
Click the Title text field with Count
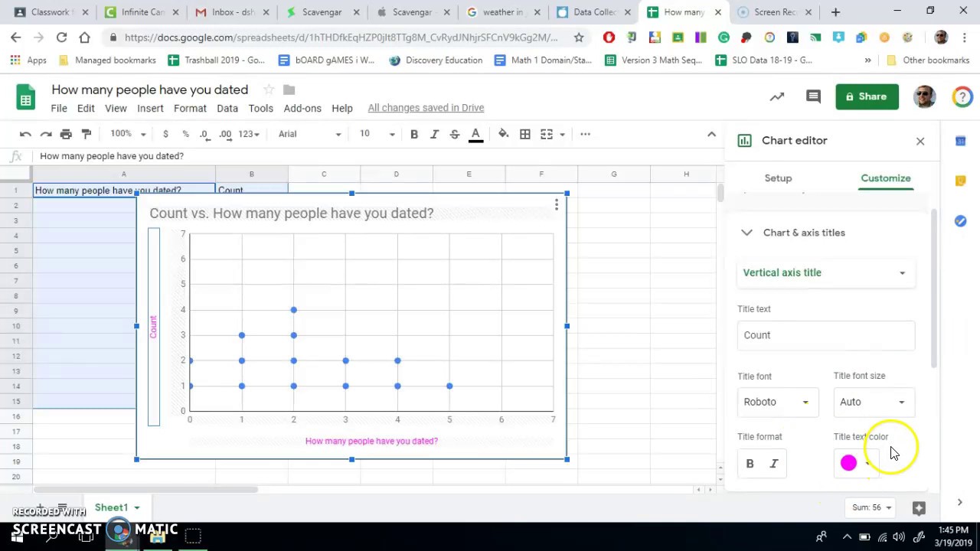(x=825, y=335)
